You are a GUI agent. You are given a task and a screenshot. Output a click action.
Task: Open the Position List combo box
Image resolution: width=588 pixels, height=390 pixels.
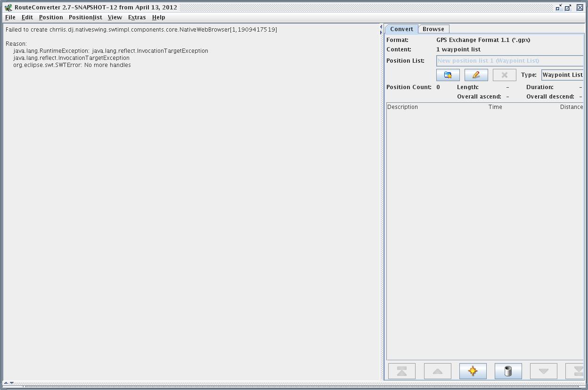coord(509,61)
